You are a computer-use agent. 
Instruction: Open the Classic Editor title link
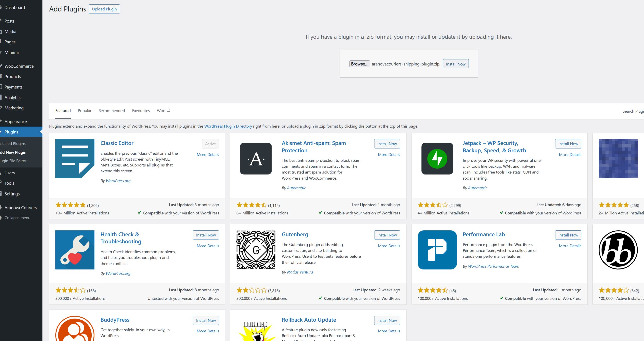[117, 143]
